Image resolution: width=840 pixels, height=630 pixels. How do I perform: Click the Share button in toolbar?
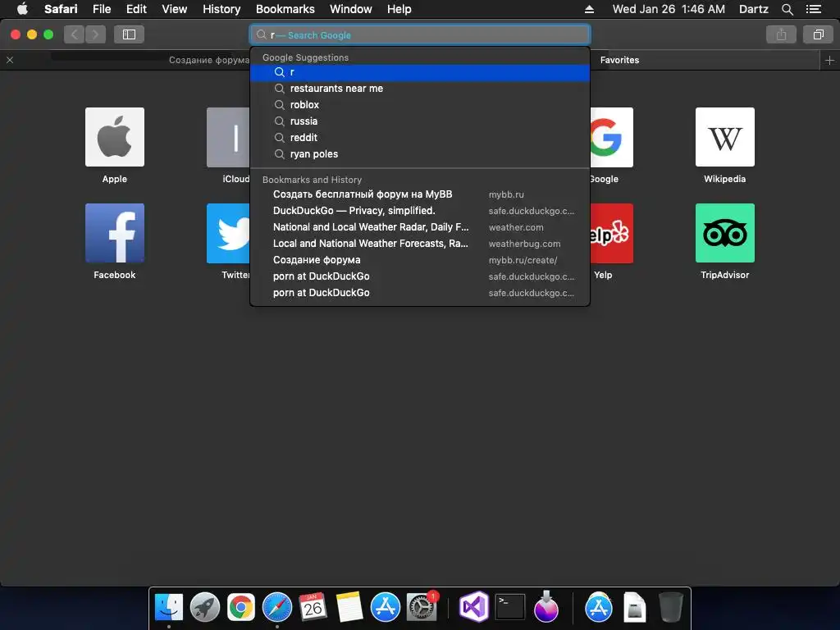[x=781, y=34]
